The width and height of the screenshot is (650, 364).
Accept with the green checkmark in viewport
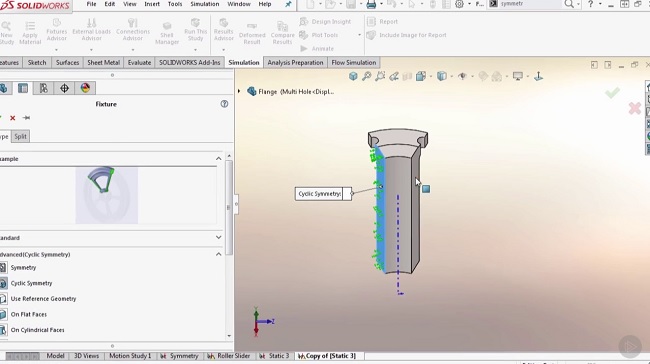(612, 92)
